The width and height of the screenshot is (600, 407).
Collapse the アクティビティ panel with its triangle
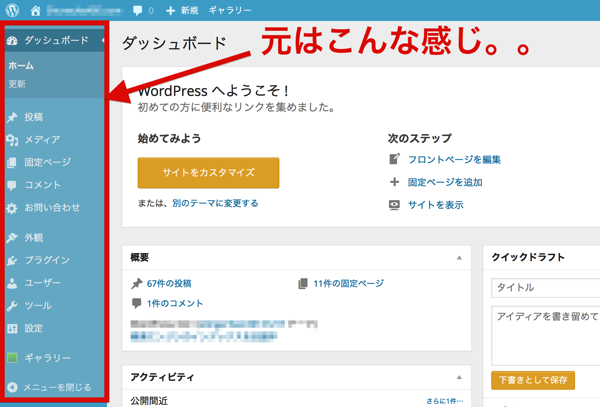pos(459,377)
